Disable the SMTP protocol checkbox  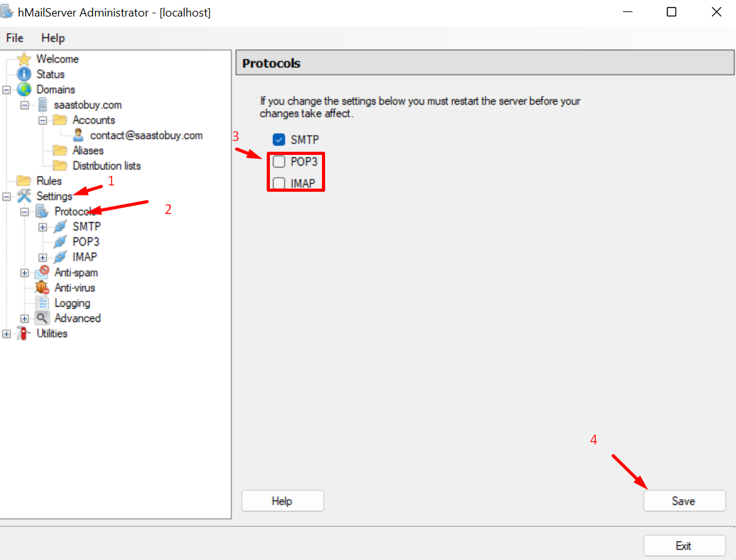tap(278, 139)
